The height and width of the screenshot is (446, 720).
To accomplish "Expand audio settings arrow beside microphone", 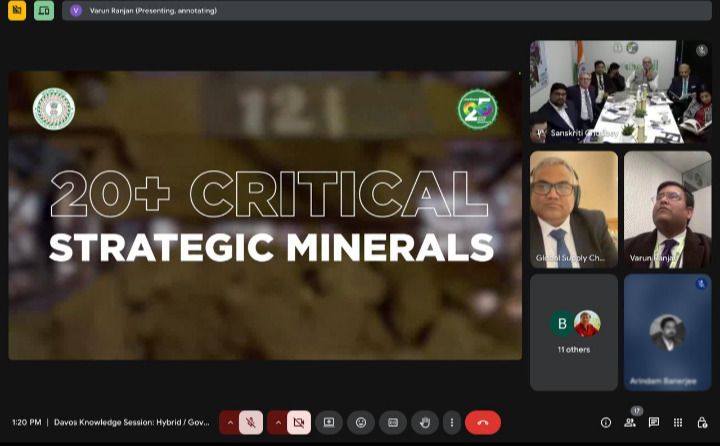I will pos(230,422).
